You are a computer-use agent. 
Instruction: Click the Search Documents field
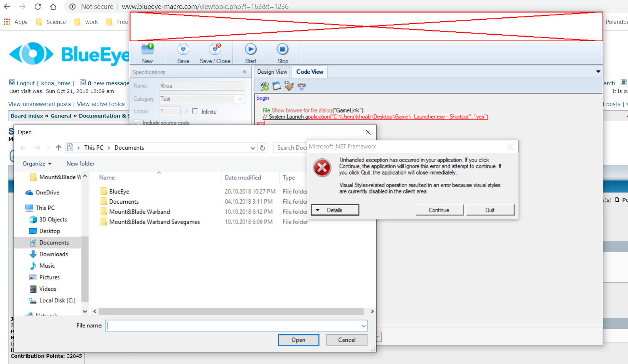tap(291, 148)
